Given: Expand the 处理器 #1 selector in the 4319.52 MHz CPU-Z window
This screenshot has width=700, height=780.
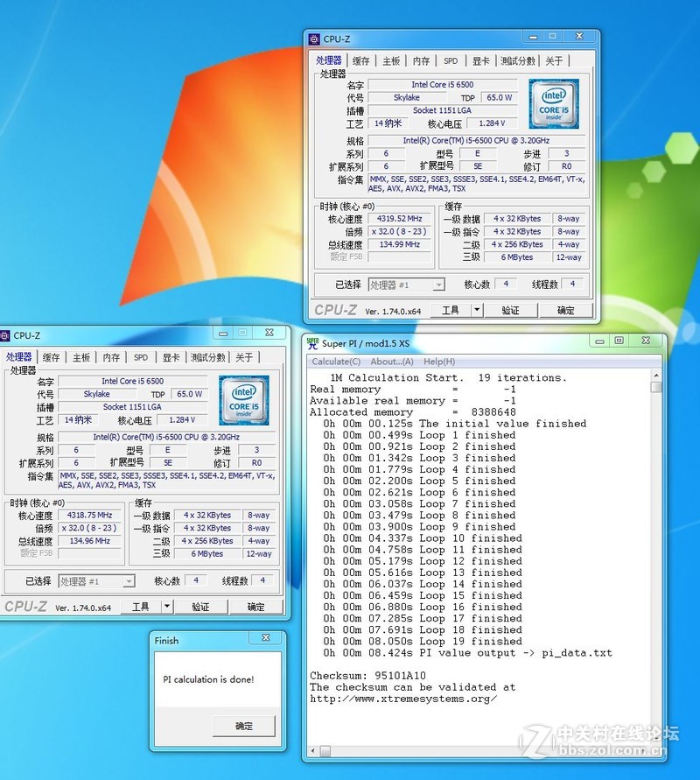Looking at the screenshot, I should (438, 285).
